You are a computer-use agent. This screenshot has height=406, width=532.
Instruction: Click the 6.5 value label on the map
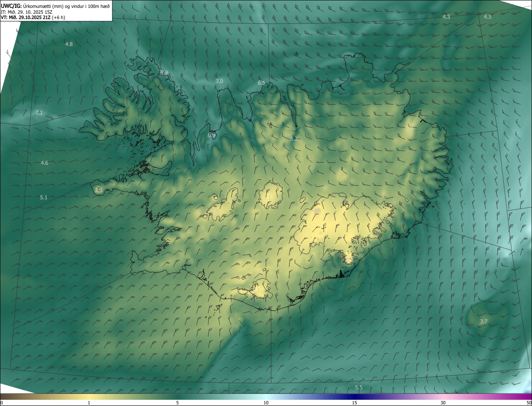click(x=261, y=83)
